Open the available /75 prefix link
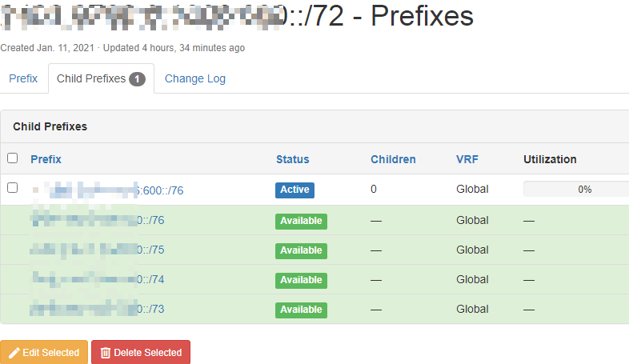The height and width of the screenshot is (364, 629). pyautogui.click(x=97, y=250)
